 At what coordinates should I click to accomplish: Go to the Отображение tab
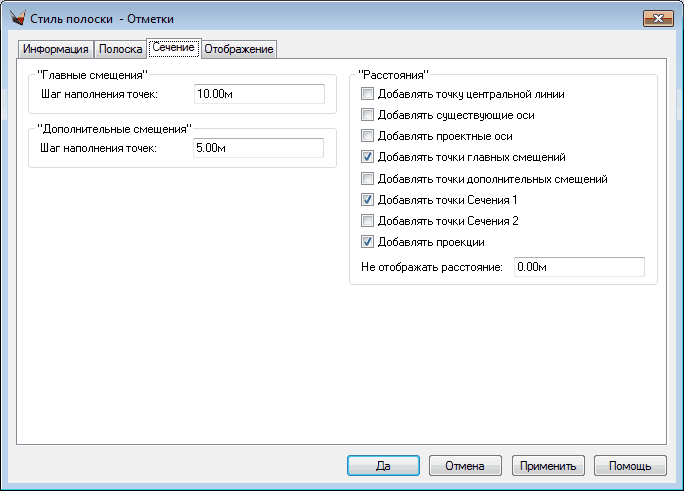238,50
